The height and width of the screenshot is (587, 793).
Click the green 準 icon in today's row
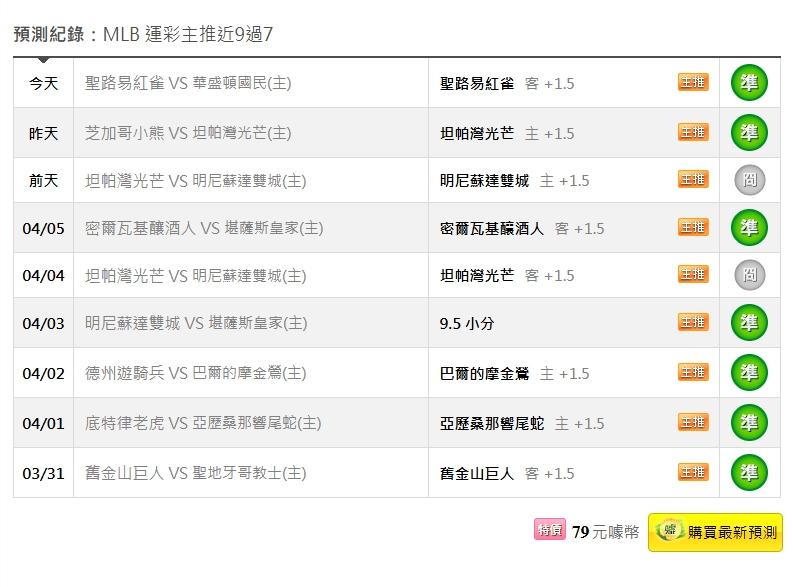749,83
